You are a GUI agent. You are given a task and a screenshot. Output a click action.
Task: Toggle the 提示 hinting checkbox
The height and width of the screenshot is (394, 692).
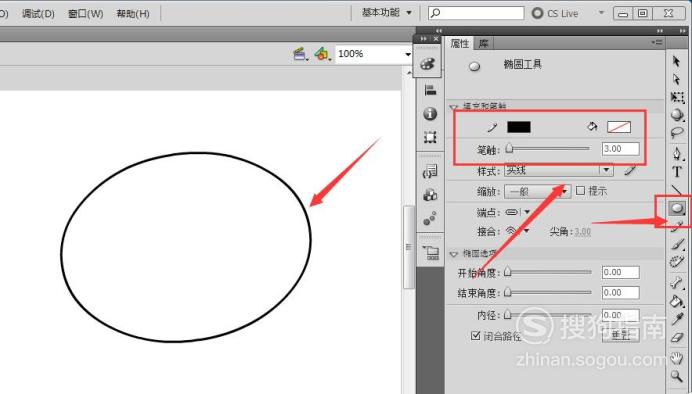(580, 191)
